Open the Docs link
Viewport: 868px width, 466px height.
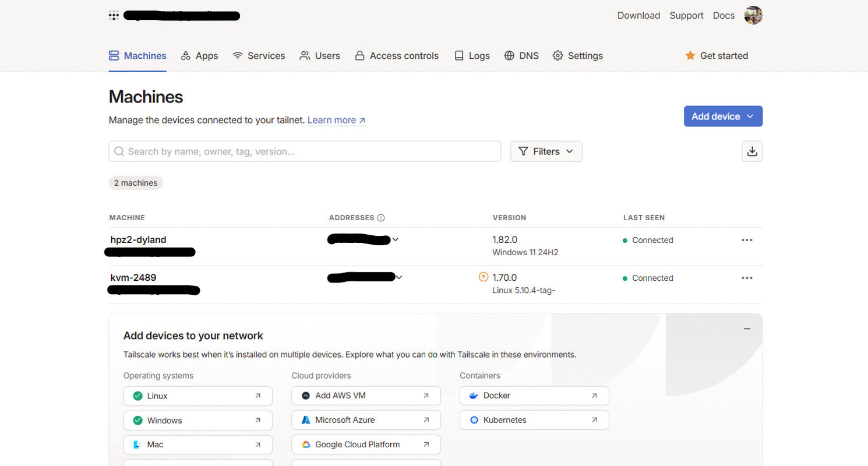point(724,16)
